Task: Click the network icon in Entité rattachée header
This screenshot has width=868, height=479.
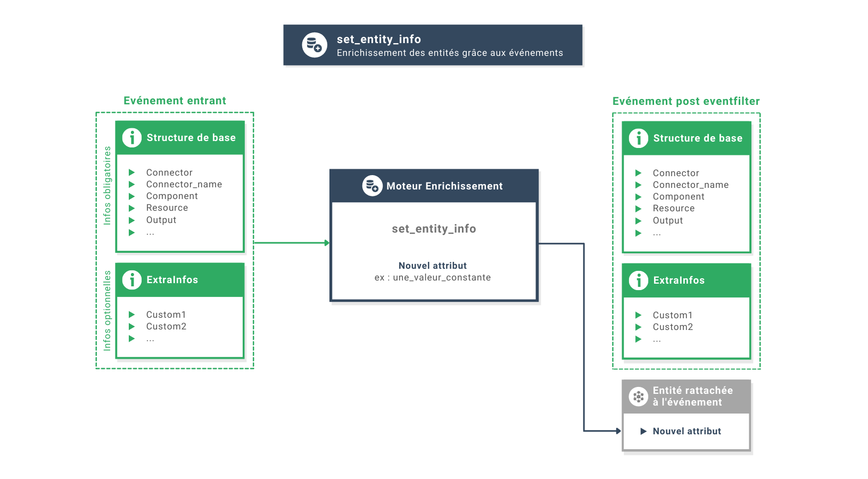Action: coord(638,397)
